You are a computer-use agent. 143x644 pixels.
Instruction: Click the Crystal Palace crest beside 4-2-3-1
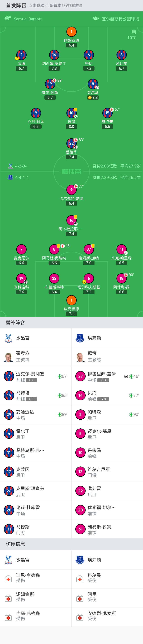(10, 166)
